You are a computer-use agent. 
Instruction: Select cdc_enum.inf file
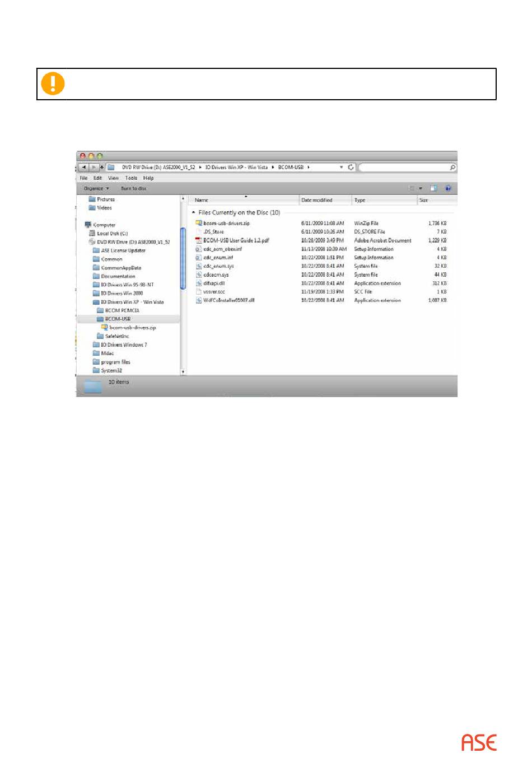[218, 258]
